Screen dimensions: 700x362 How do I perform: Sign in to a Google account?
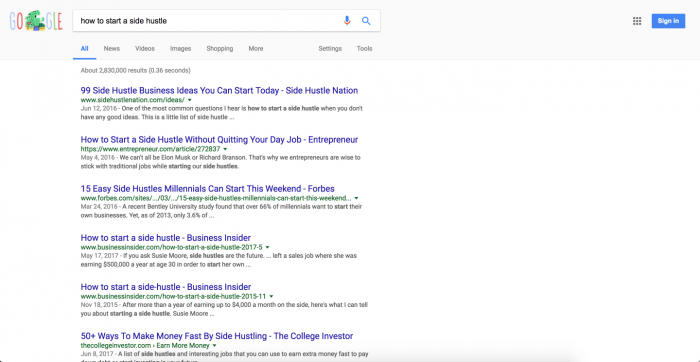coord(668,21)
